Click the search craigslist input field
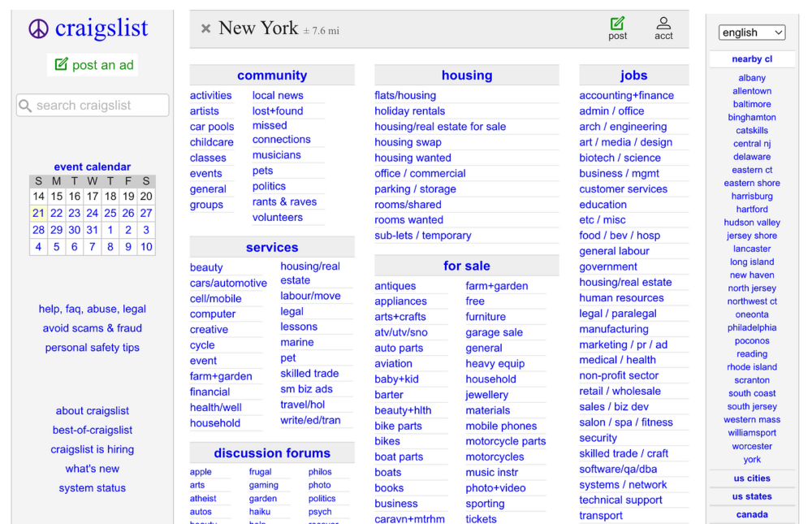 pos(93,106)
